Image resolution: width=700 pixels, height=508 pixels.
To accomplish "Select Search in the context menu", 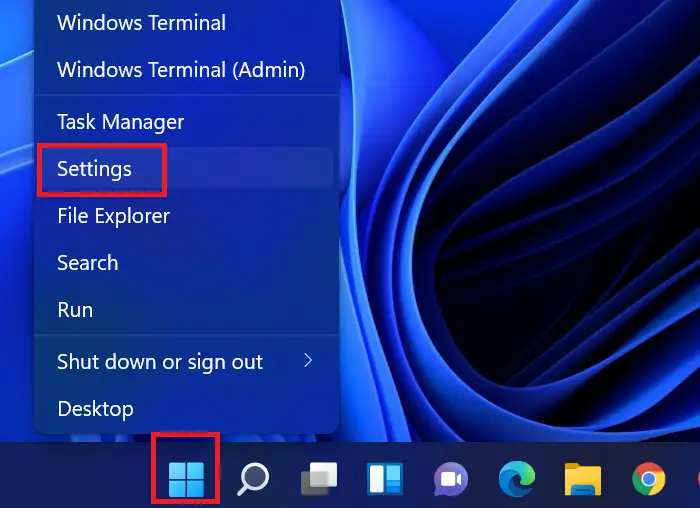I will (x=187, y=263).
